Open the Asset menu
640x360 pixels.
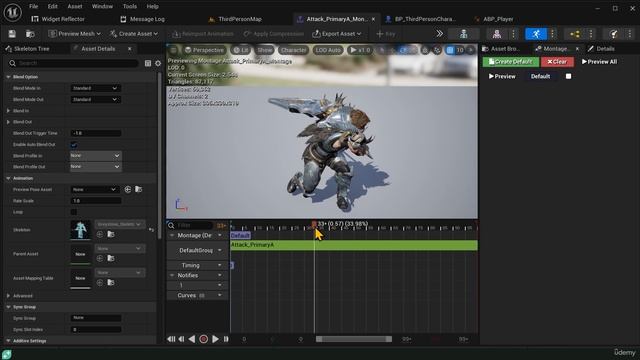(75, 7)
